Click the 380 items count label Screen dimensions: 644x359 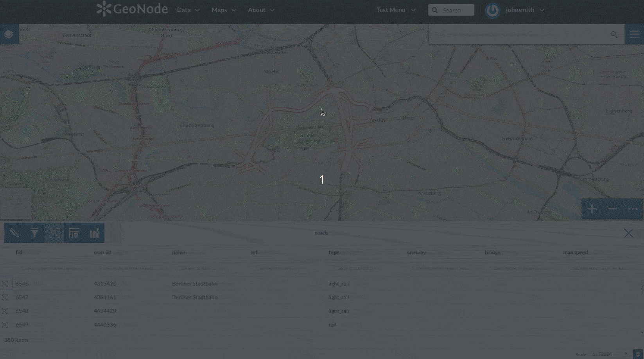tap(16, 340)
